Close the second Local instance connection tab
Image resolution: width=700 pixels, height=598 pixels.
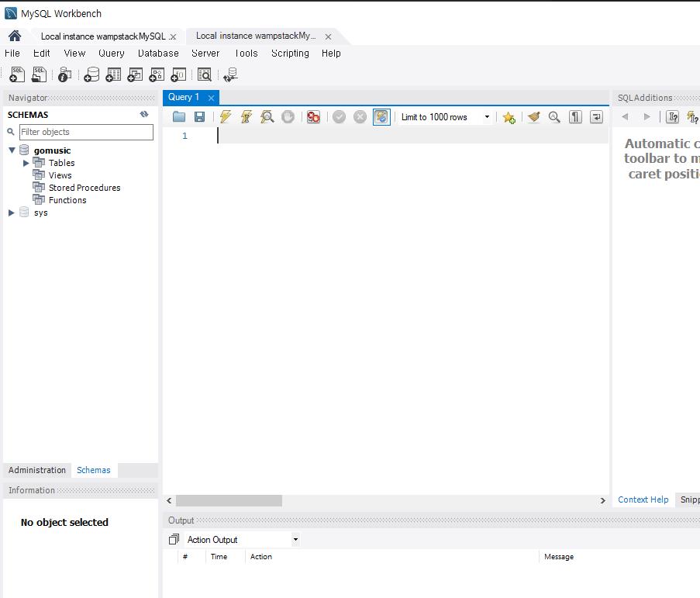click(x=328, y=36)
